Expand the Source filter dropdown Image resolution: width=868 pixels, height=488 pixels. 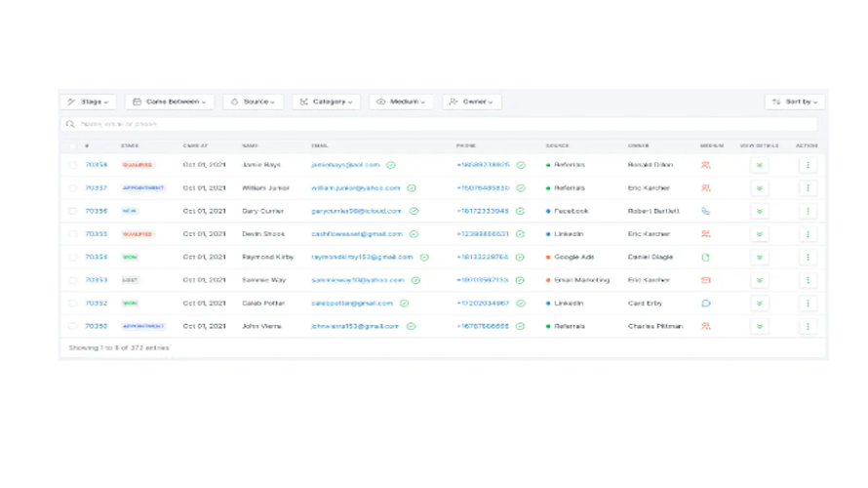click(253, 102)
